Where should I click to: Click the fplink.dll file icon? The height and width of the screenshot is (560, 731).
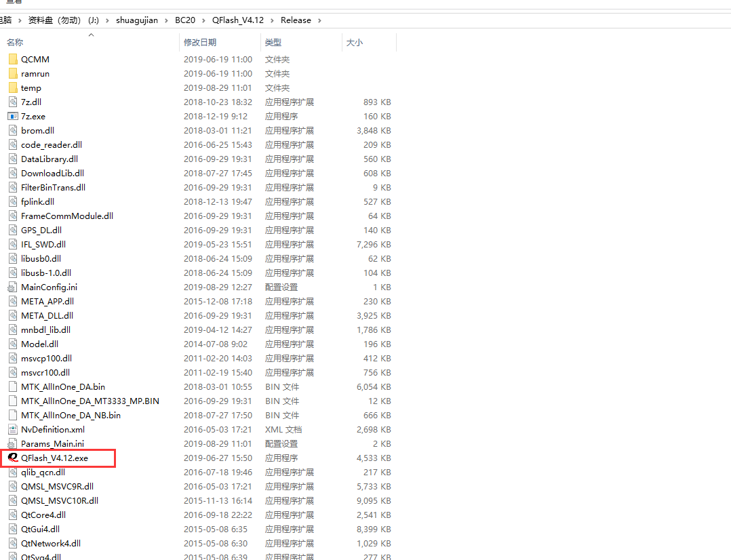pos(13,202)
